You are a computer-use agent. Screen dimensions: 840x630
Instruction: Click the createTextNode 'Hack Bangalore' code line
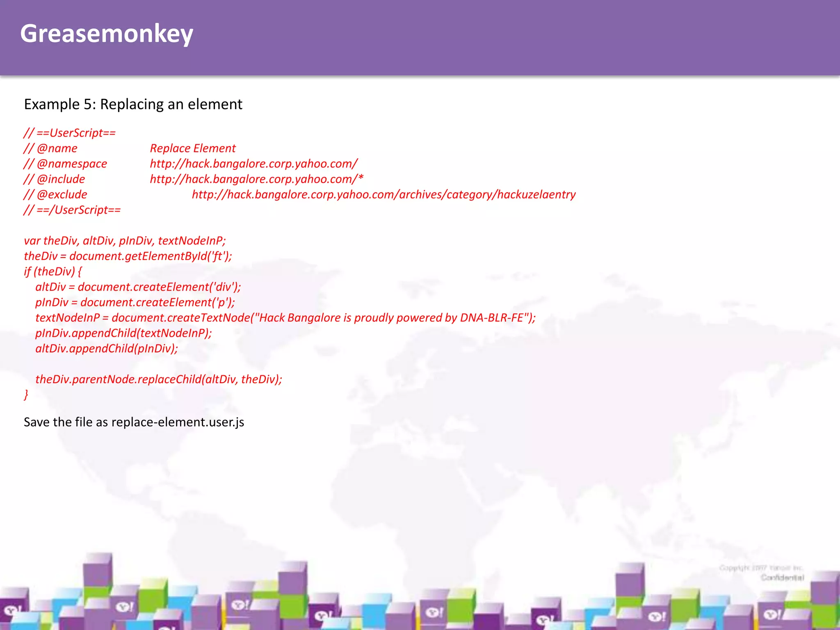coord(285,317)
